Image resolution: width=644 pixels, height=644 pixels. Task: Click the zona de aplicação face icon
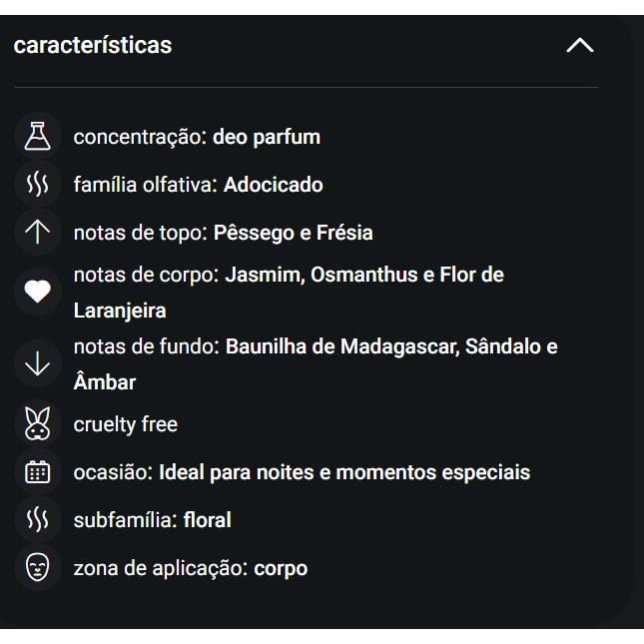coord(37,568)
